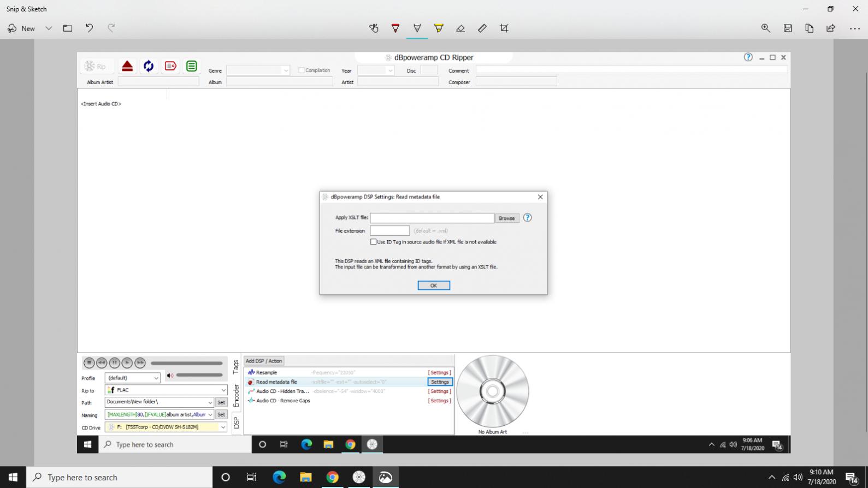Click Browse beside Apply XSLT file
868x488 pixels.
[x=506, y=218]
